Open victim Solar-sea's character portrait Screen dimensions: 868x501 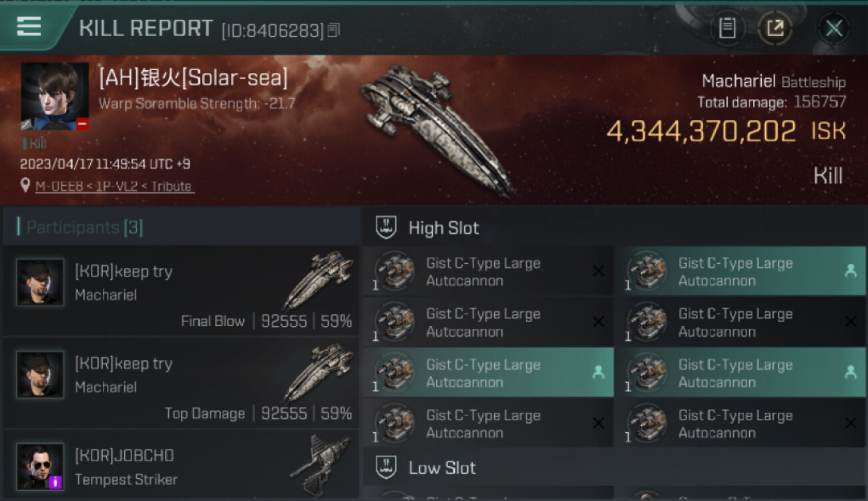coord(55,96)
